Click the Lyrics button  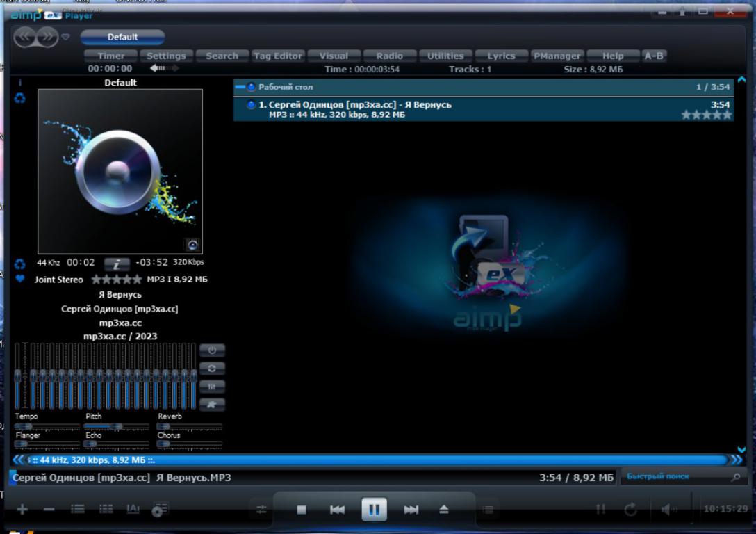coord(501,56)
